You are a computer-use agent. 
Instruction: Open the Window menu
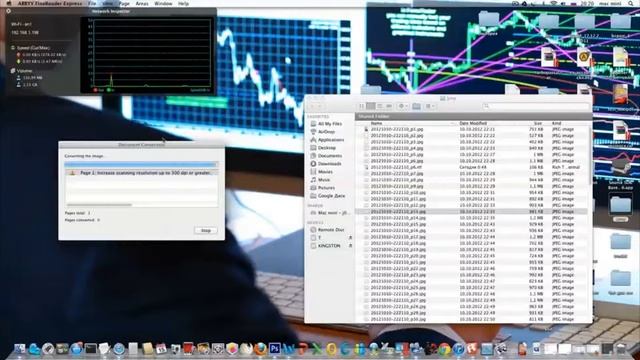coord(163,3)
